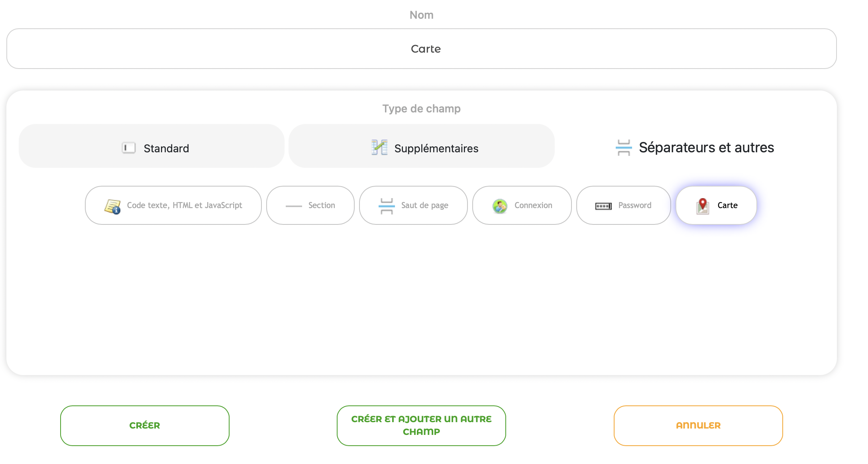The image size is (868, 464).
Task: Click the Carte map pin icon
Action: [703, 206]
